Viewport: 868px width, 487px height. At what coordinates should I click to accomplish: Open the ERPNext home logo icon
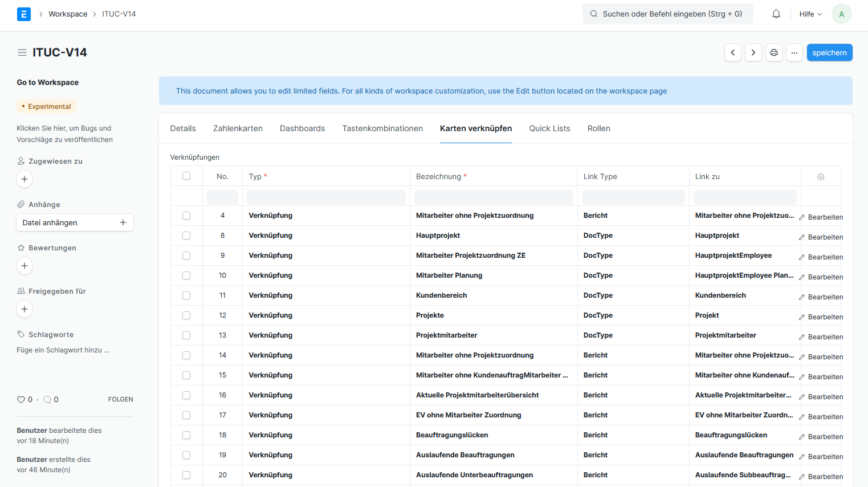click(x=23, y=14)
